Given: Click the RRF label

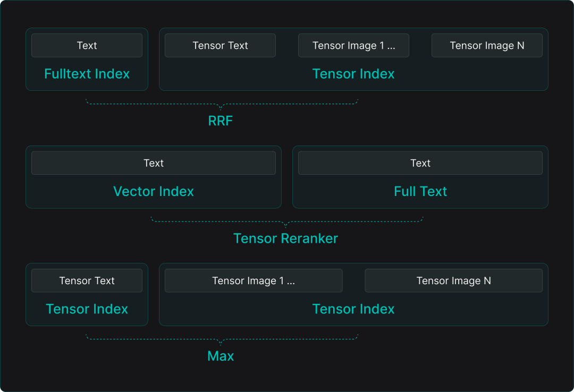Looking at the screenshot, I should pyautogui.click(x=221, y=121).
